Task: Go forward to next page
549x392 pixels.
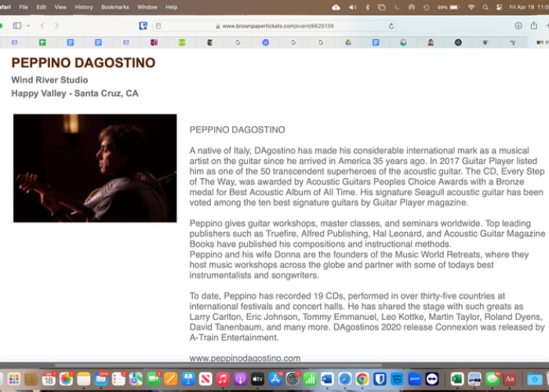Action: (56, 26)
